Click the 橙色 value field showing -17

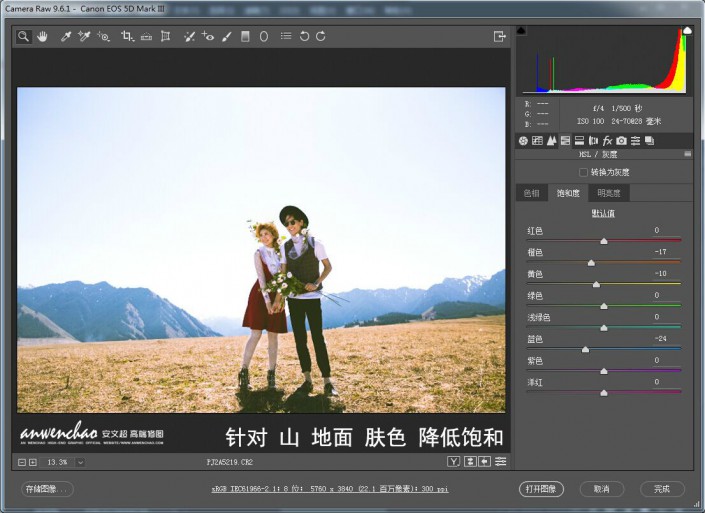tap(665, 252)
